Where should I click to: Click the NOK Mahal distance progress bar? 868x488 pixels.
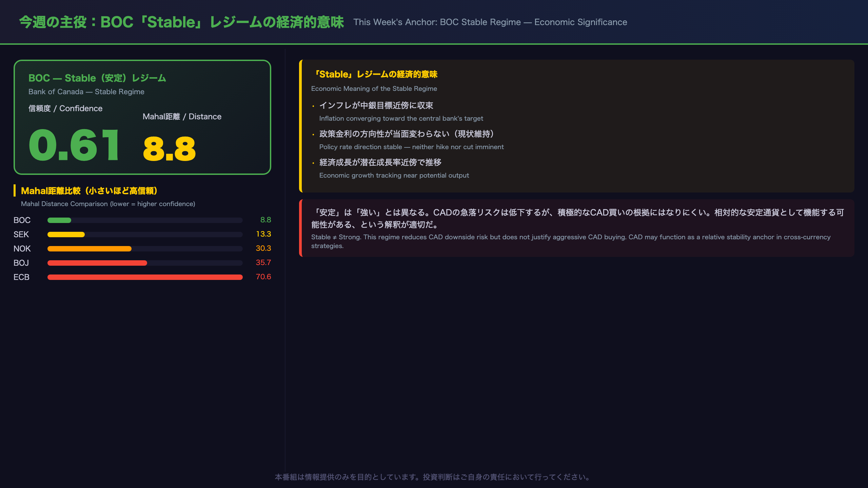[145, 249]
